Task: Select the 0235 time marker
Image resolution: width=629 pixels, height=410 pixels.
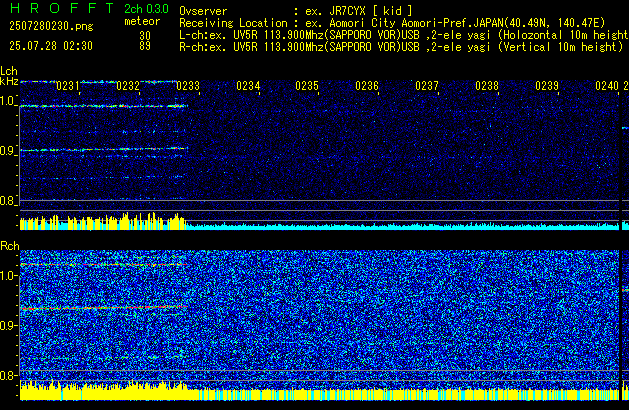Action: [x=307, y=86]
